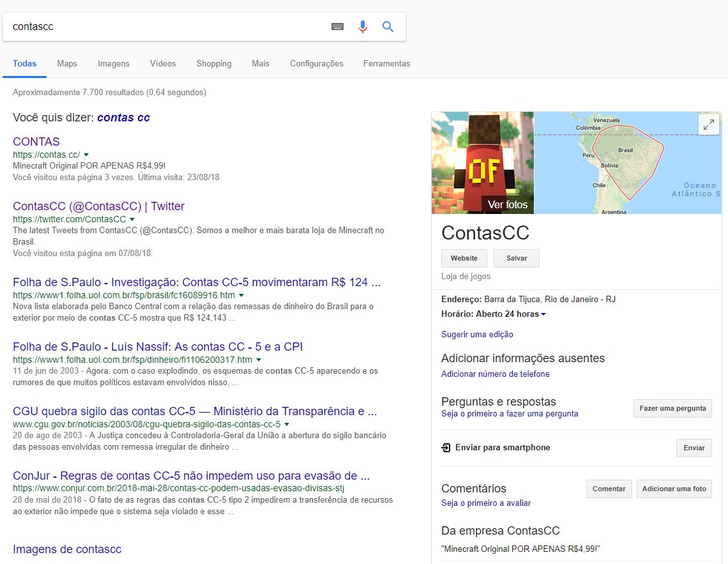Click the Salvar button
The height and width of the screenshot is (564, 728).
(517, 258)
